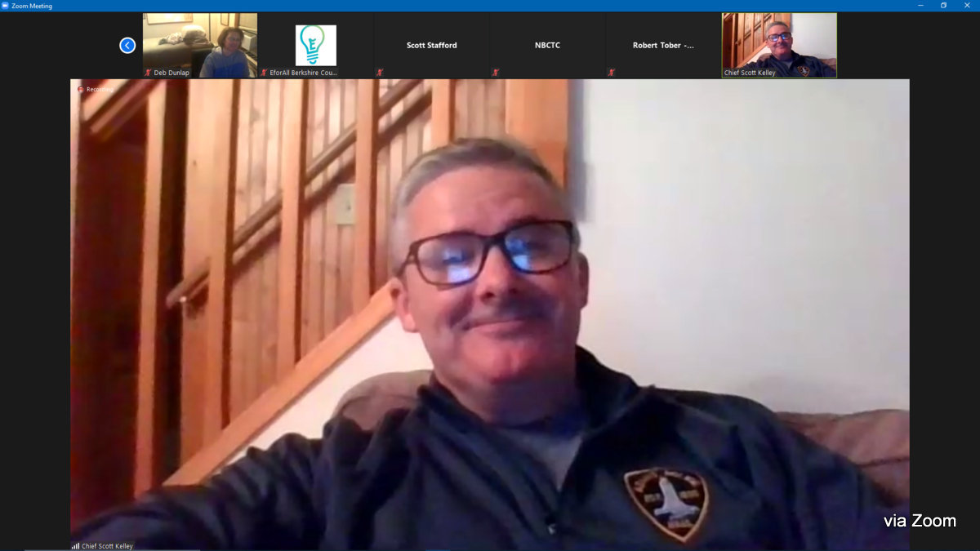The image size is (980, 551).
Task: Minimize the Zoom Meeting window
Action: point(921,6)
